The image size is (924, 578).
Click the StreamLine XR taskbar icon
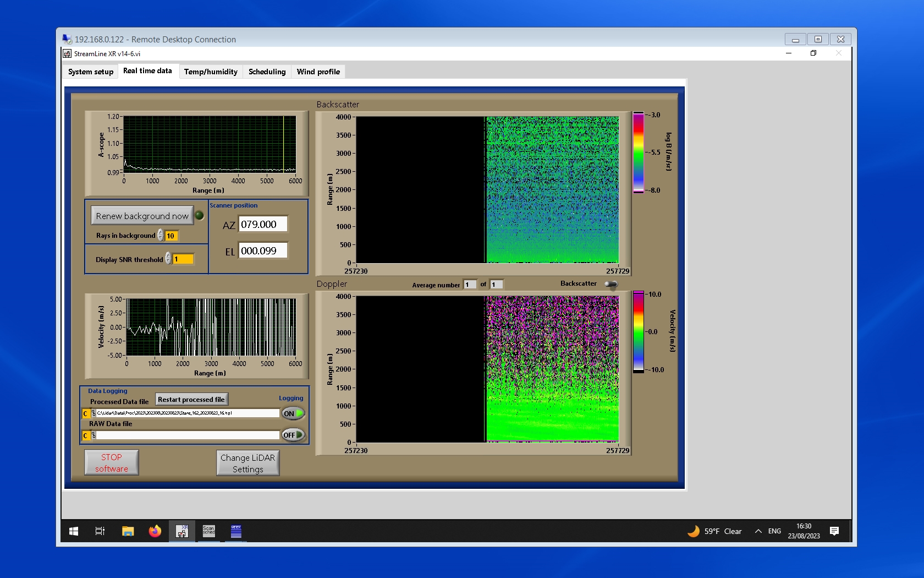point(182,531)
